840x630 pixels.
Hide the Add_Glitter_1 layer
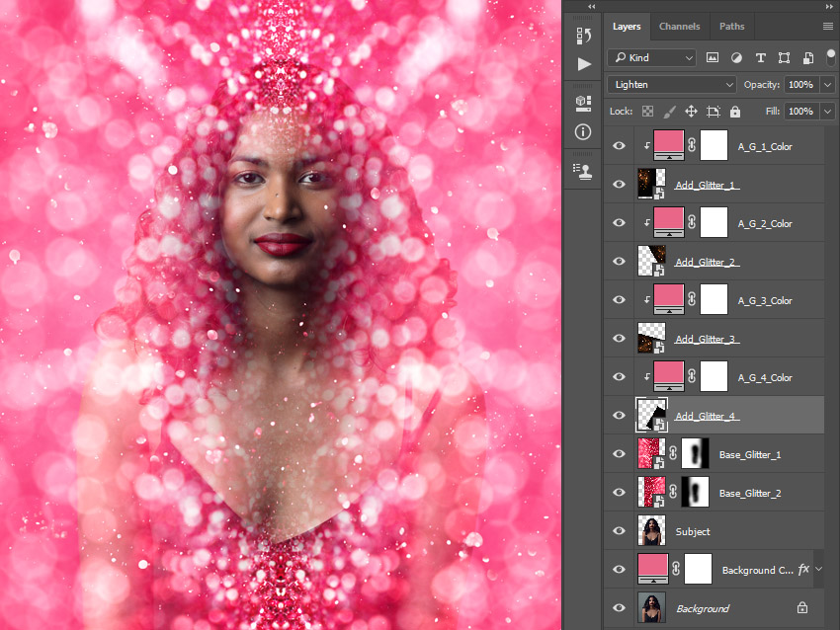(x=619, y=184)
